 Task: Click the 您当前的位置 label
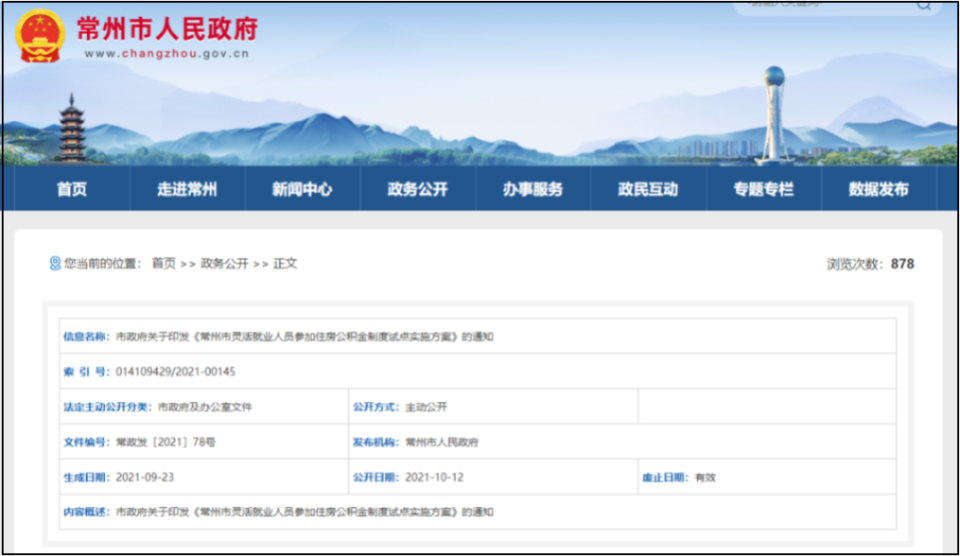coord(102,263)
